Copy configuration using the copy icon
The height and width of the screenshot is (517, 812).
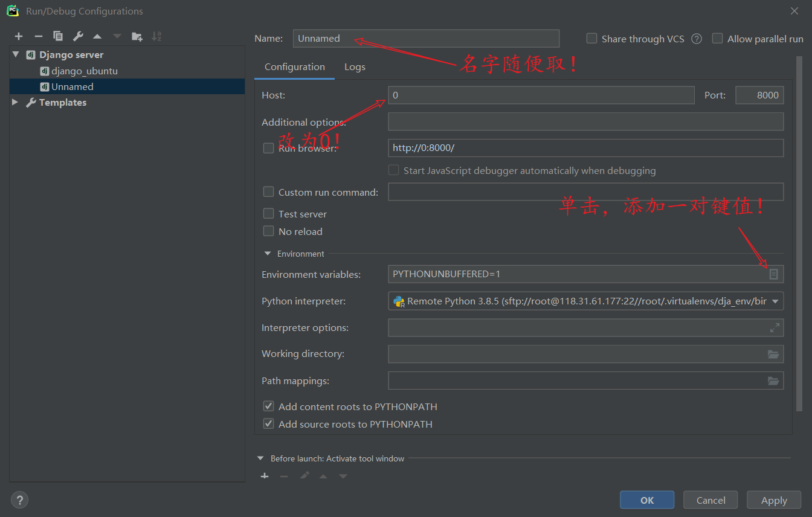tap(58, 36)
